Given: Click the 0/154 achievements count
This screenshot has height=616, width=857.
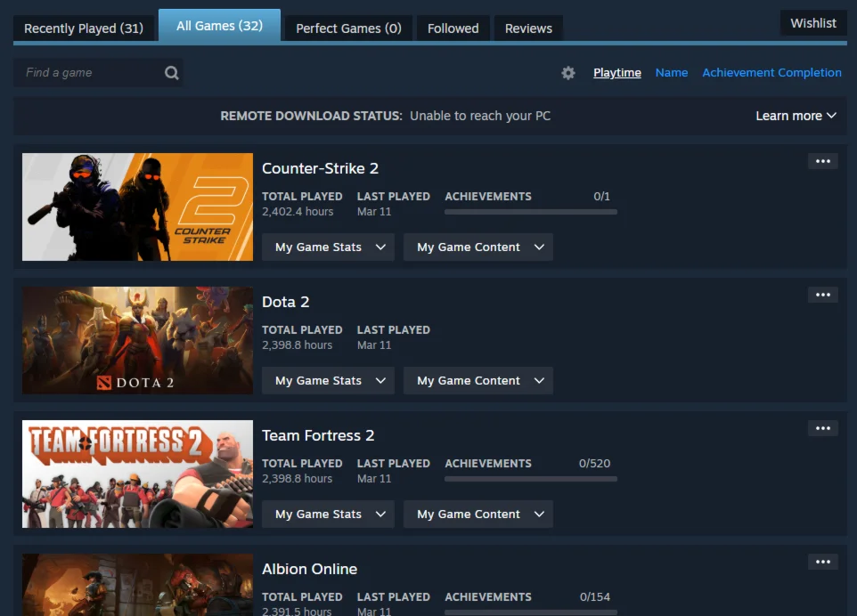Looking at the screenshot, I should coord(595,597).
